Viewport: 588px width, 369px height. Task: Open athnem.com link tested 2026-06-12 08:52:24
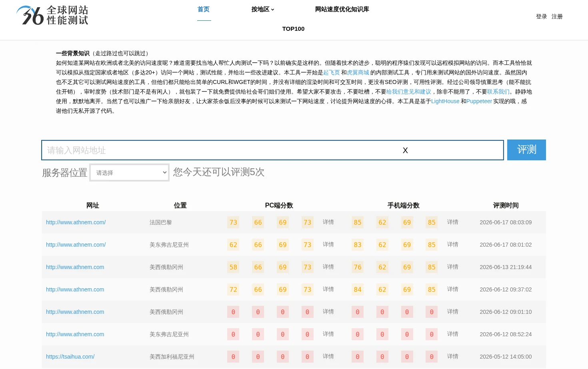tap(75, 334)
